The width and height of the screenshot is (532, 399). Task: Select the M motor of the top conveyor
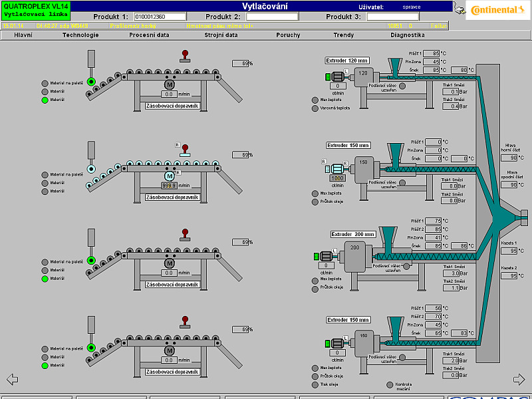click(x=170, y=84)
